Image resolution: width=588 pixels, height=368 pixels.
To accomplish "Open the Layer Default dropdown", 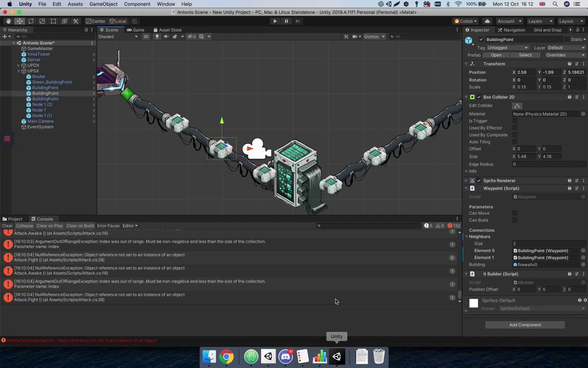I will 566,48.
